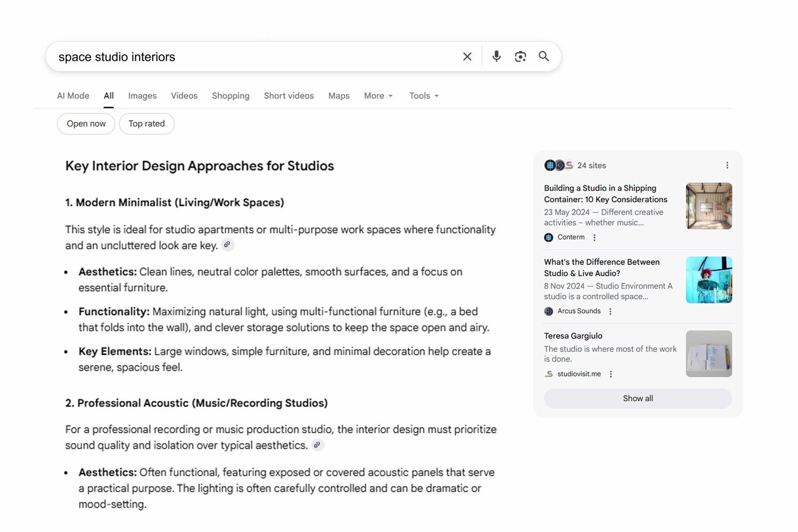This screenshot has height=532, width=798.
Task: Click the Conterm source icon
Action: click(548, 237)
